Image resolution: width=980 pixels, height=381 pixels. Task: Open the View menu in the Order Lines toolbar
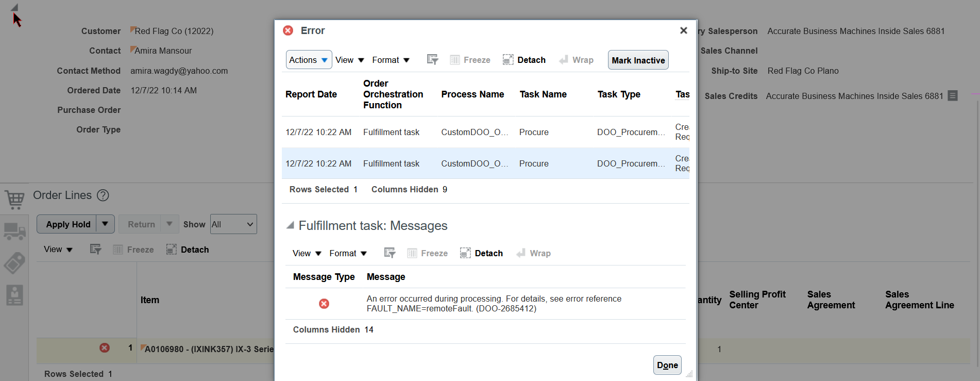(x=58, y=250)
